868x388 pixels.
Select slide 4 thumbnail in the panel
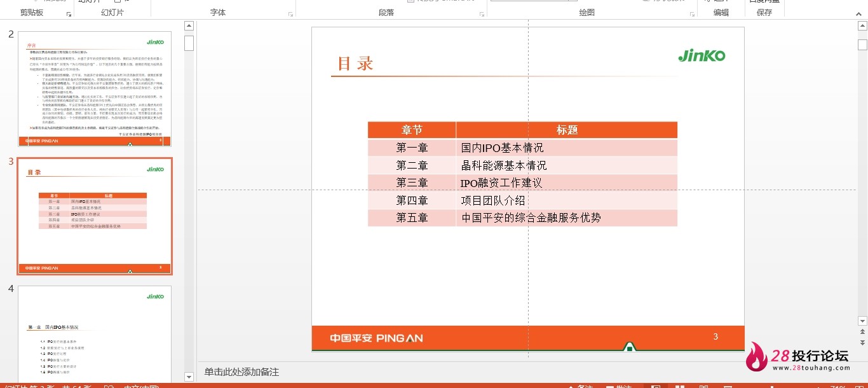pyautogui.click(x=95, y=334)
